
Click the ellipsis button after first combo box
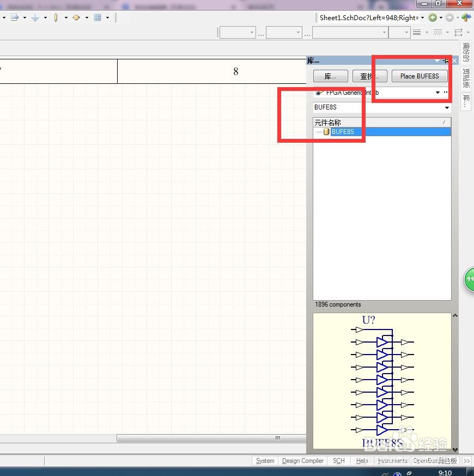[x=261, y=34]
